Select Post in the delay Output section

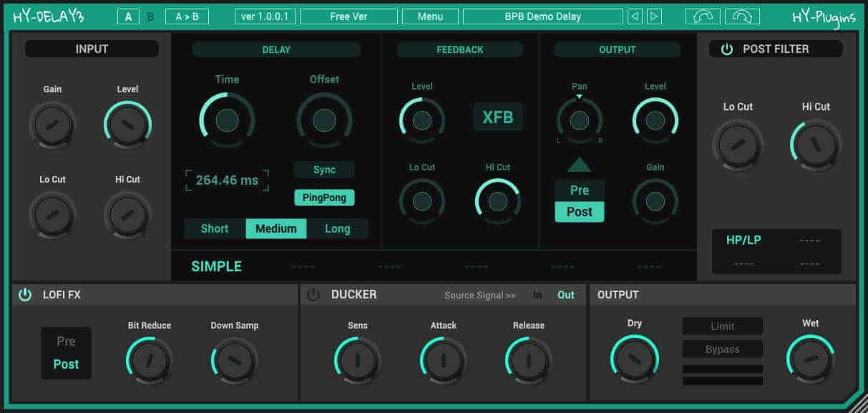580,212
